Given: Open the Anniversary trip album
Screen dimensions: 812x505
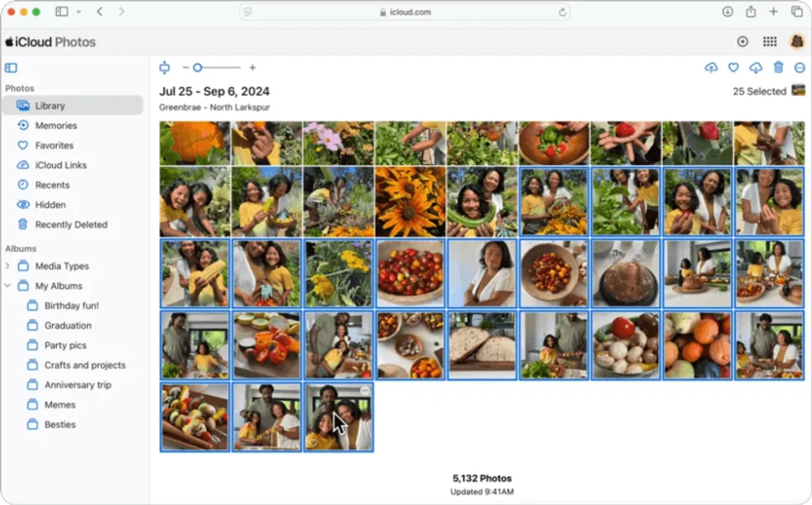Looking at the screenshot, I should pos(78,385).
